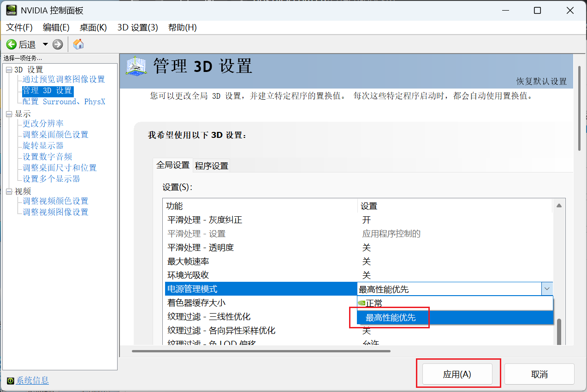The height and width of the screenshot is (392, 587).
Task: Click the Home icon in toolbar
Action: pyautogui.click(x=78, y=44)
